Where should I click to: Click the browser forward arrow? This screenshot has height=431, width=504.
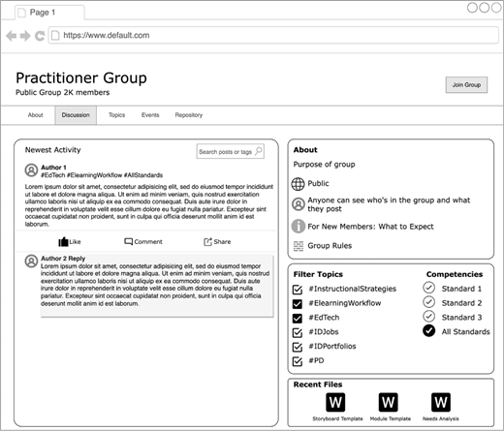click(25, 36)
